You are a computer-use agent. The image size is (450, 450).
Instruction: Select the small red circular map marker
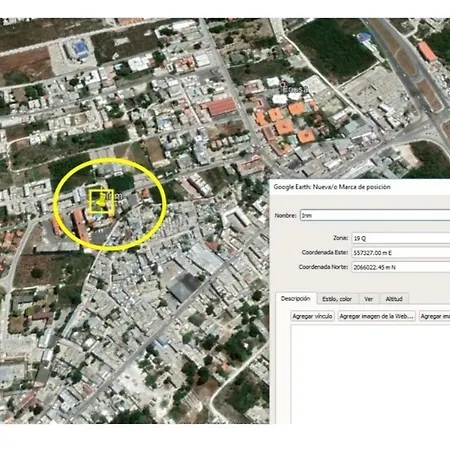pyautogui.click(x=284, y=86)
